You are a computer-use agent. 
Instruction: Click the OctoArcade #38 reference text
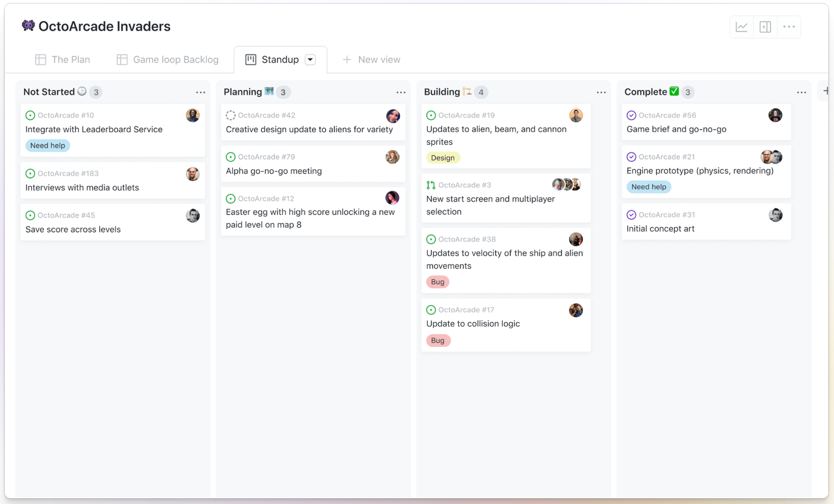click(x=467, y=239)
